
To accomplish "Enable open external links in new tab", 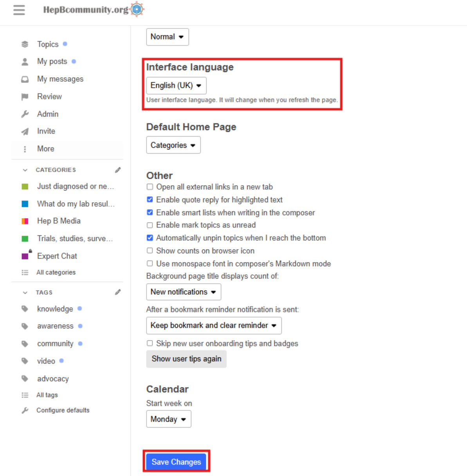I will pos(150,187).
